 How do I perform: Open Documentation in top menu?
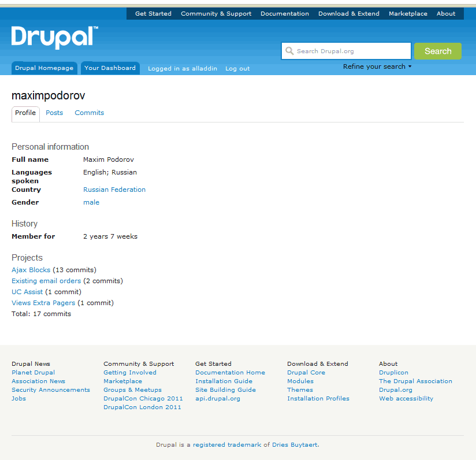[285, 14]
